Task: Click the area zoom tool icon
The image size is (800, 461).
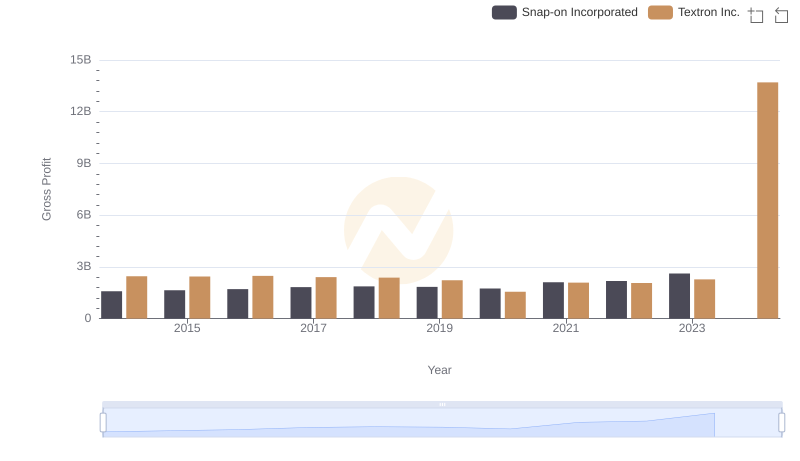Action: [756, 15]
